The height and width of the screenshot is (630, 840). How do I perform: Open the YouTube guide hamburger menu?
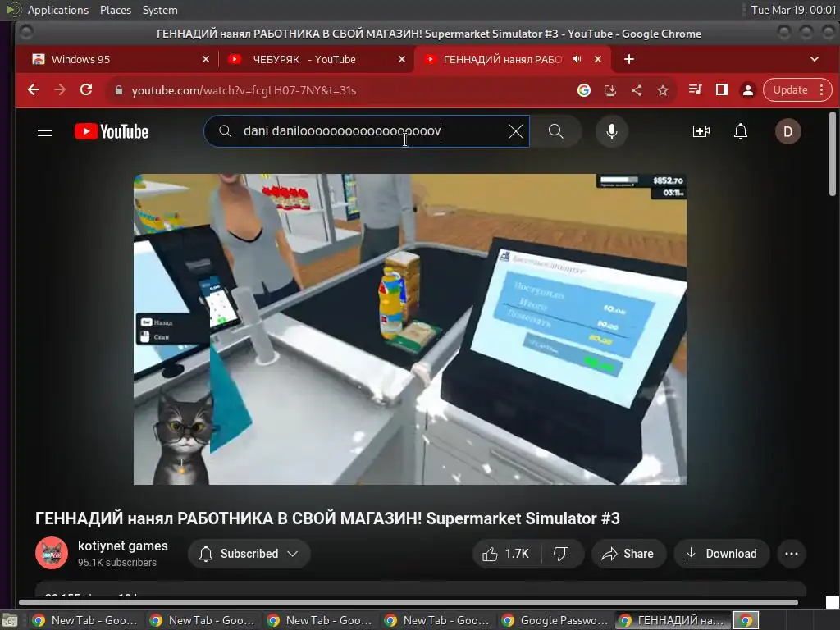coord(45,131)
